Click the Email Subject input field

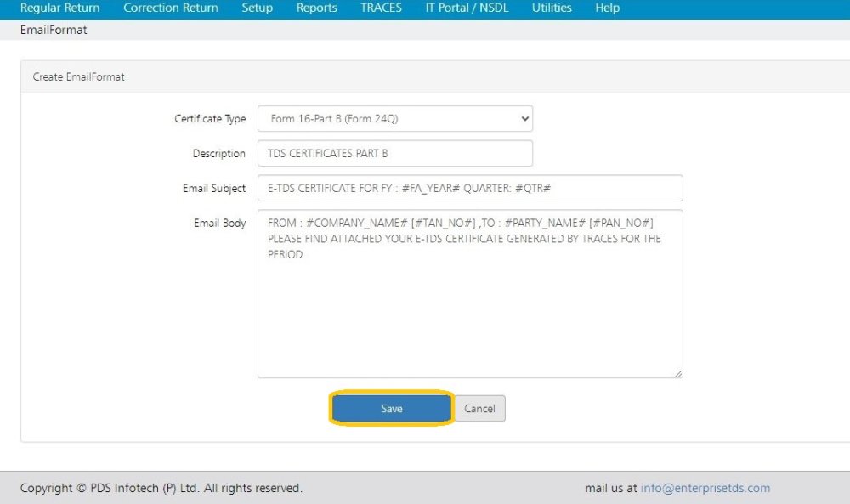470,188
